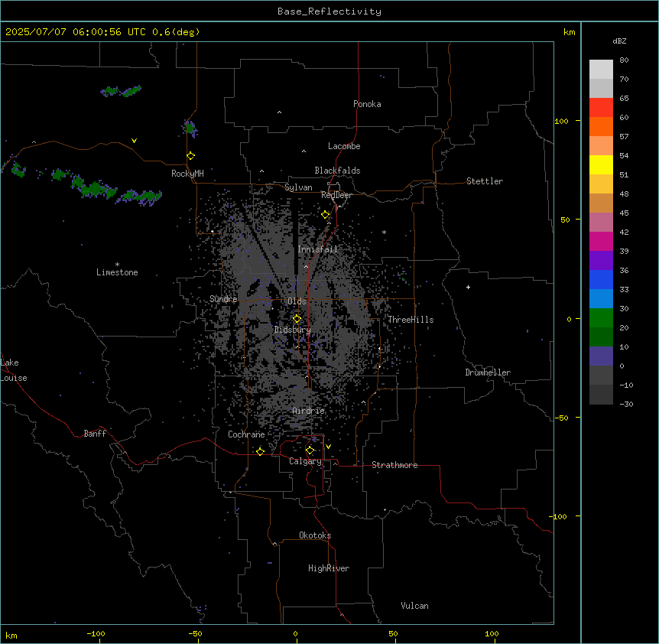Click the Olds town label
Image resolution: width=659 pixels, height=644 pixels.
(297, 301)
